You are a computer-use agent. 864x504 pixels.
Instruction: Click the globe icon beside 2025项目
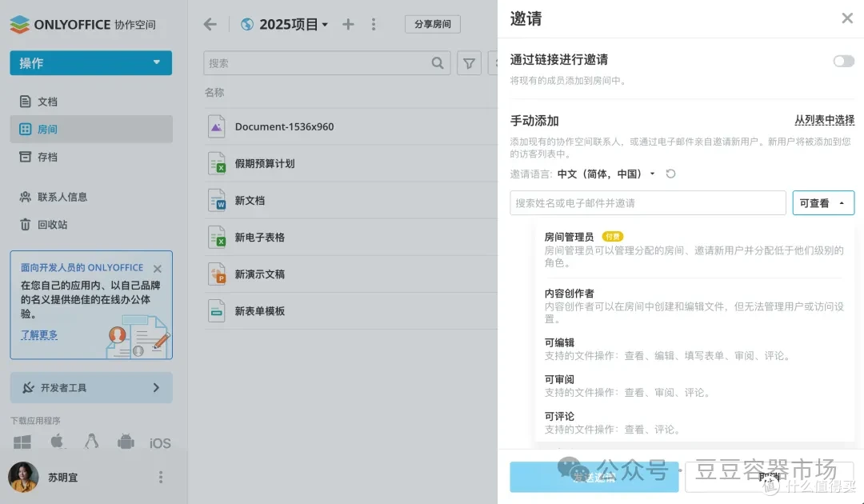coord(247,24)
